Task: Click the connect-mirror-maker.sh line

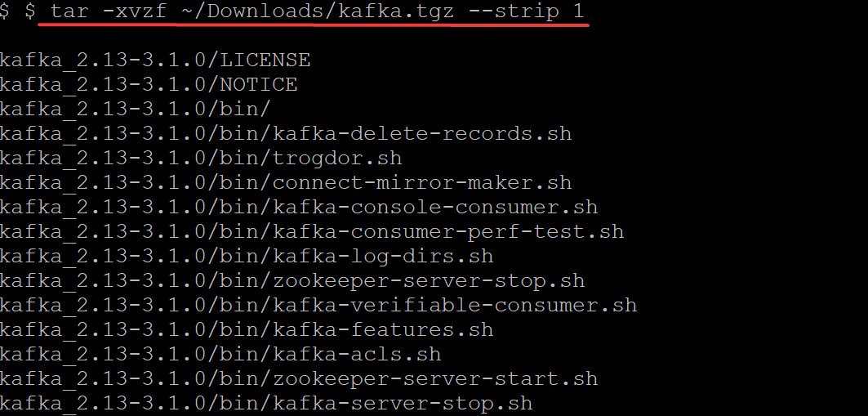Action: (x=286, y=181)
